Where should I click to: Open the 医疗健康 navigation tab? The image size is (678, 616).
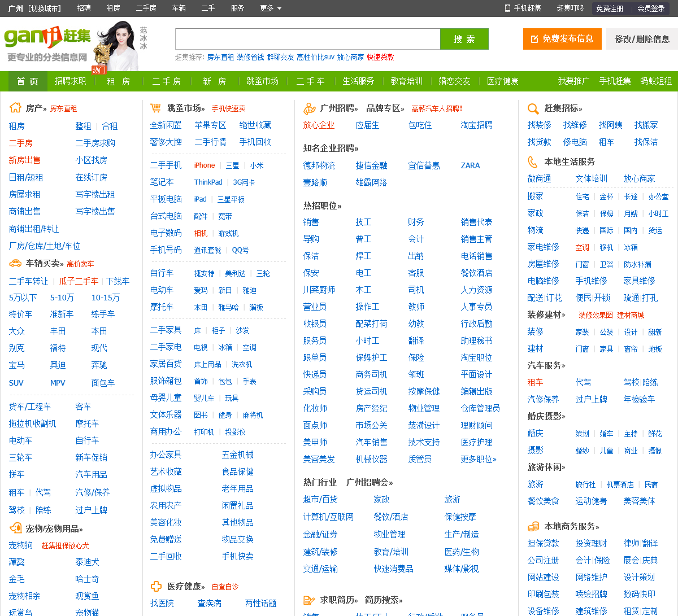pos(503,81)
